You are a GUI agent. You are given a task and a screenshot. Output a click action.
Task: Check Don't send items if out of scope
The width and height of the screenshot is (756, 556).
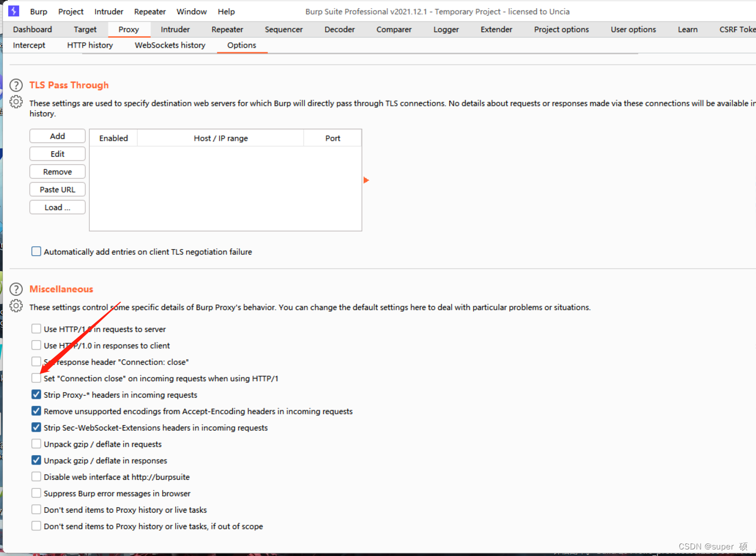[x=36, y=526]
